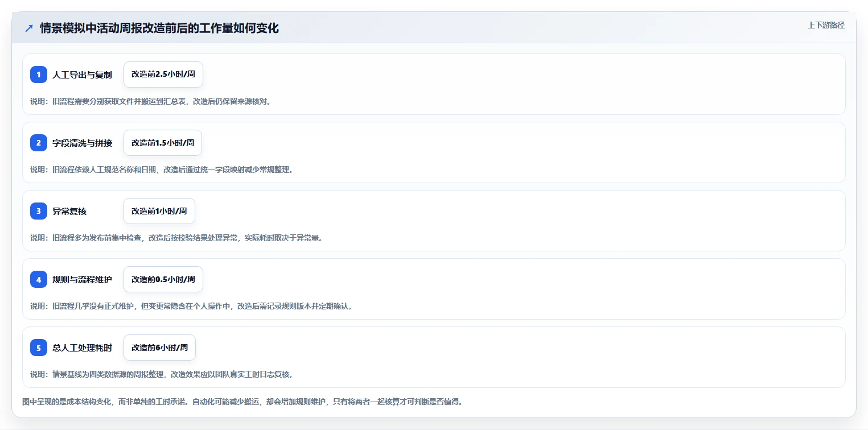Click the 总人工处理耗时 row title
The image size is (868, 430).
pyautogui.click(x=82, y=348)
